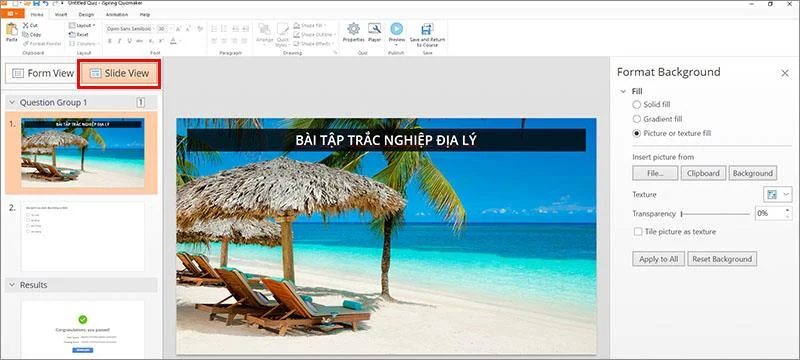Switch to the Insert ribbon tab

(x=61, y=14)
